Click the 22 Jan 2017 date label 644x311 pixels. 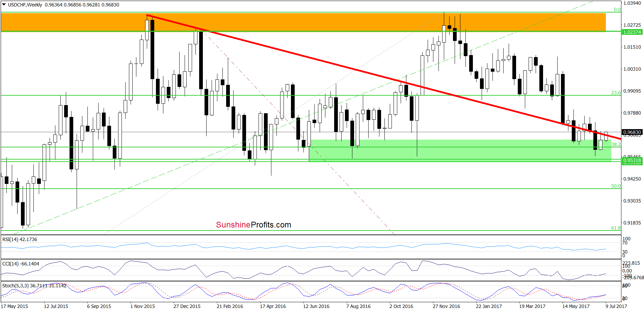pos(489,306)
